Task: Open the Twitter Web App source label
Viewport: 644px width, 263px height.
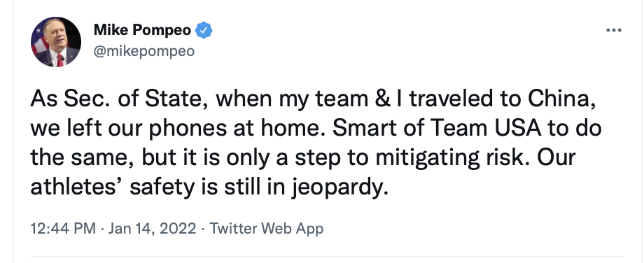Action: tap(267, 228)
